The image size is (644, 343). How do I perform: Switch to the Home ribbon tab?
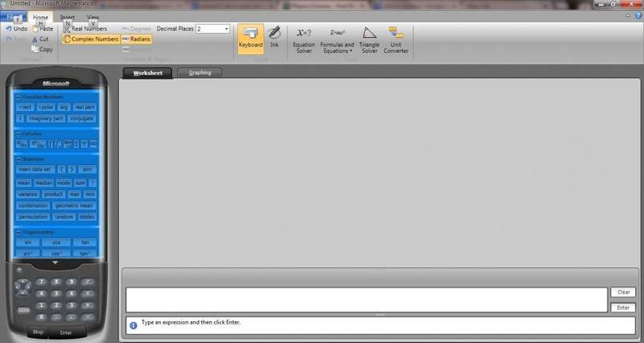40,17
